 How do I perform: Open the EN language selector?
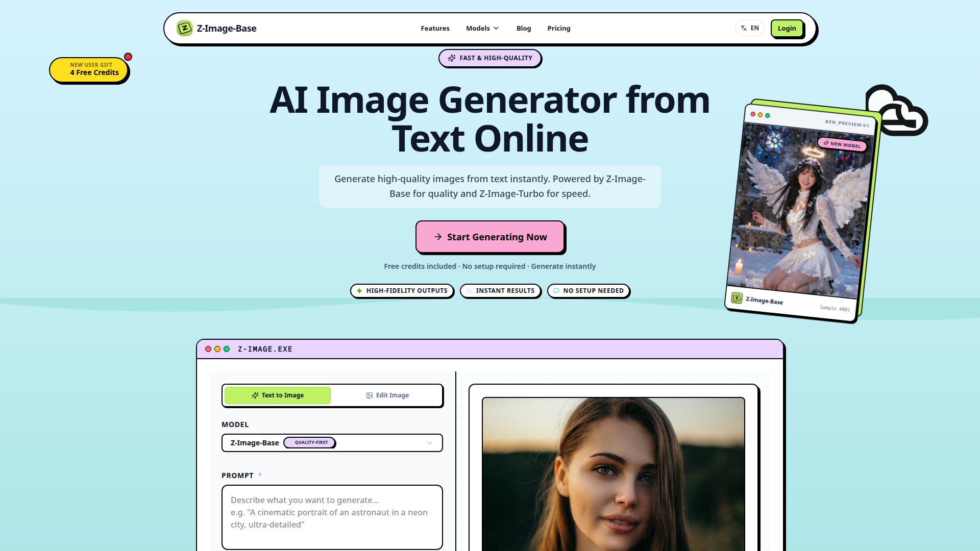749,28
